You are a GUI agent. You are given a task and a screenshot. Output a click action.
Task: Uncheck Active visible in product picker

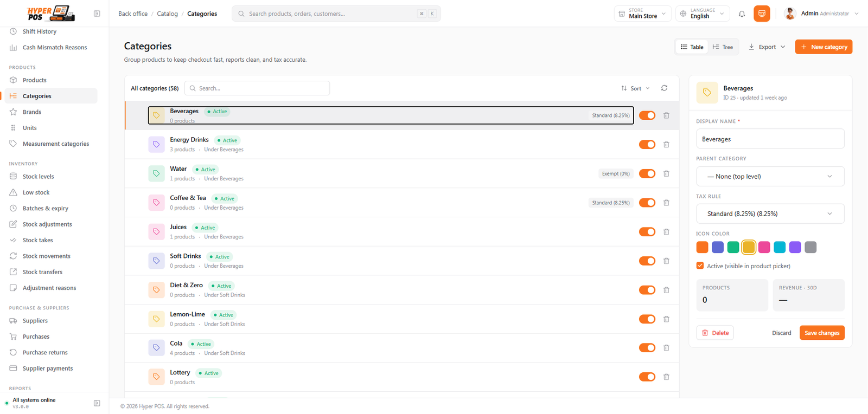(700, 266)
